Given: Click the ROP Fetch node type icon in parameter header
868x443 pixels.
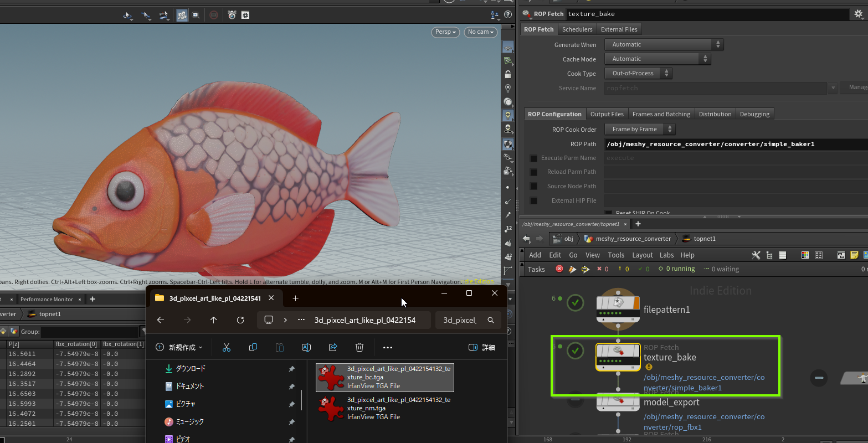Looking at the screenshot, I should coord(527,14).
